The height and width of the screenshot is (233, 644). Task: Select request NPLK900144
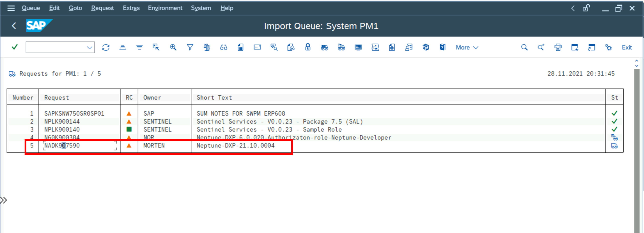(x=62, y=122)
